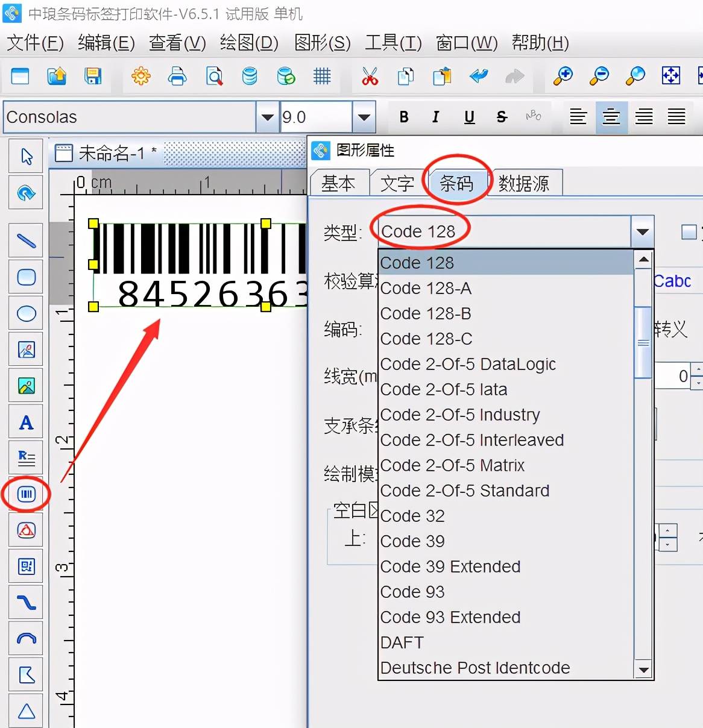703x728 pixels.
Task: Toggle italic text formatting
Action: [x=436, y=117]
